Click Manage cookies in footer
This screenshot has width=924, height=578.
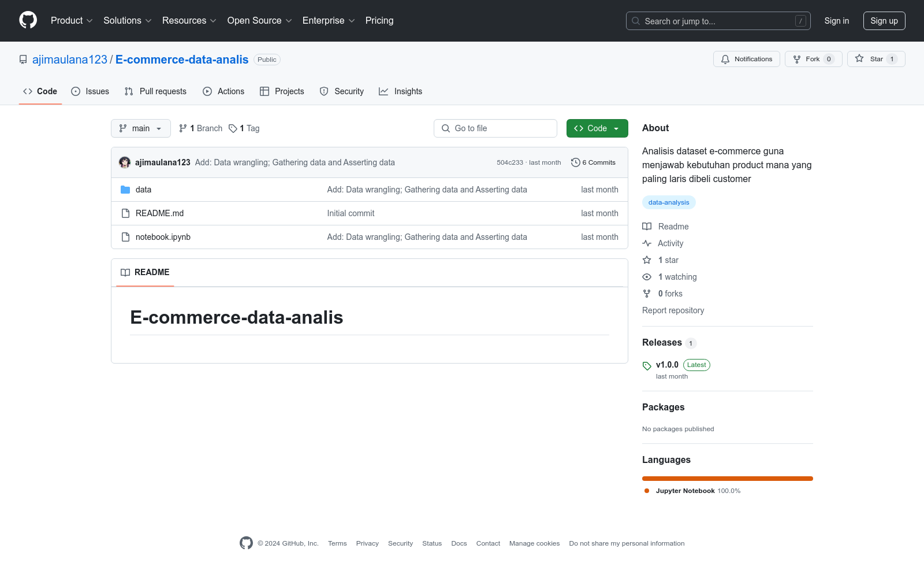coord(534,543)
